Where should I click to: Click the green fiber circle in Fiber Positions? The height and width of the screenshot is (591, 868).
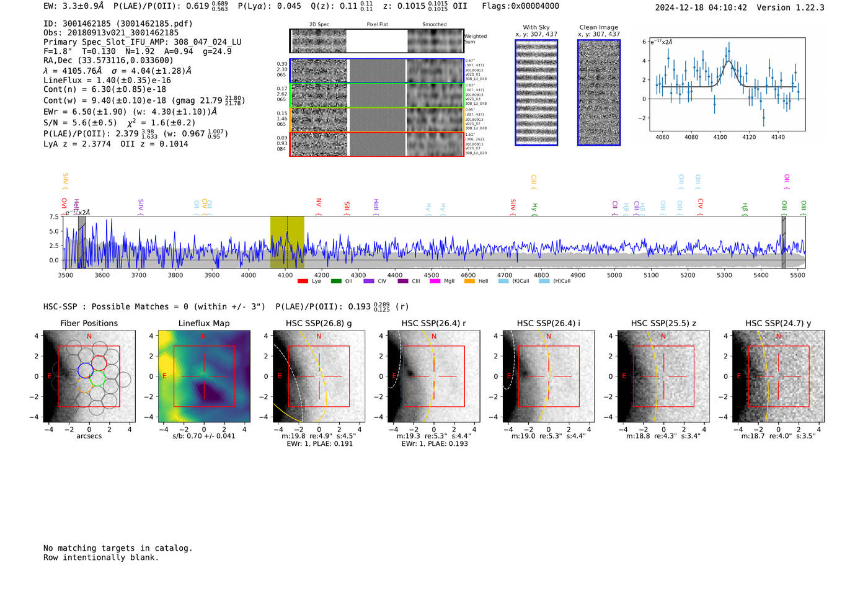(97, 378)
